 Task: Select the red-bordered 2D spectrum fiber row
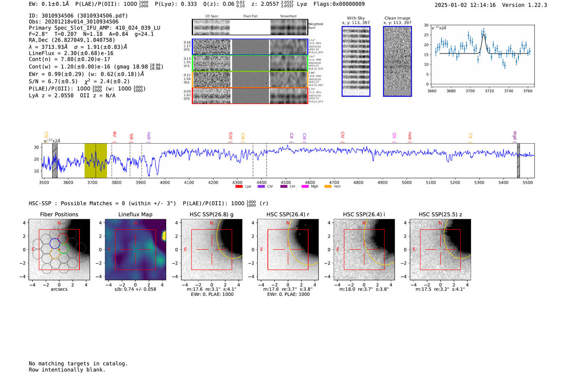(x=250, y=96)
